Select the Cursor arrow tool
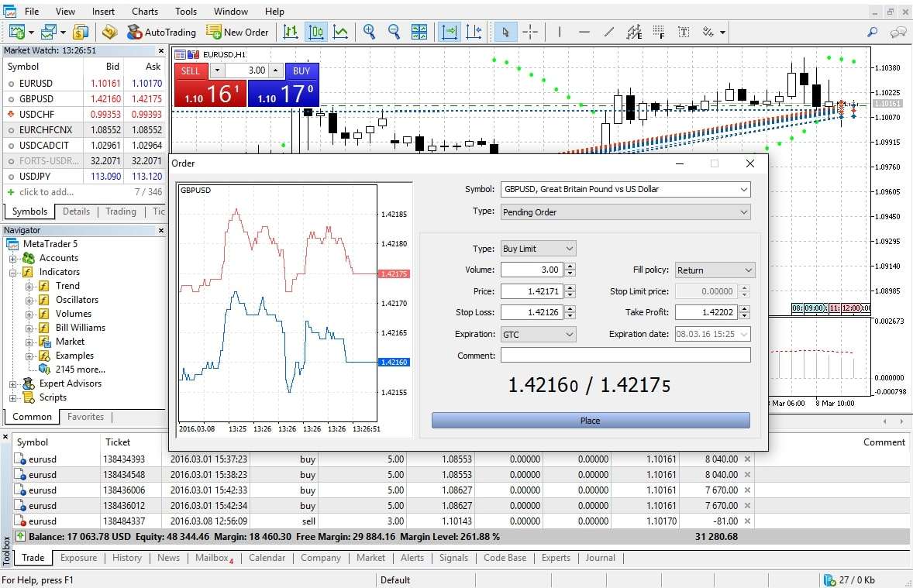This screenshot has width=913, height=588. point(505,32)
